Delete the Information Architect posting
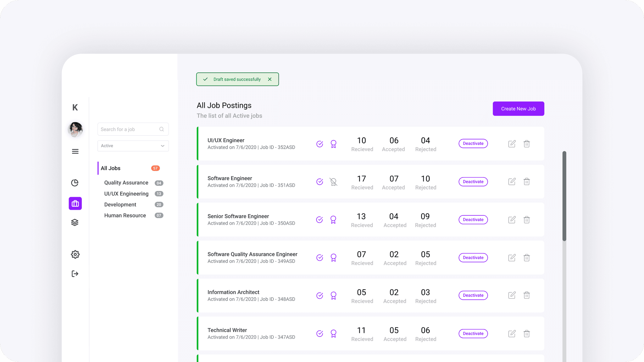644x362 pixels. 527,295
